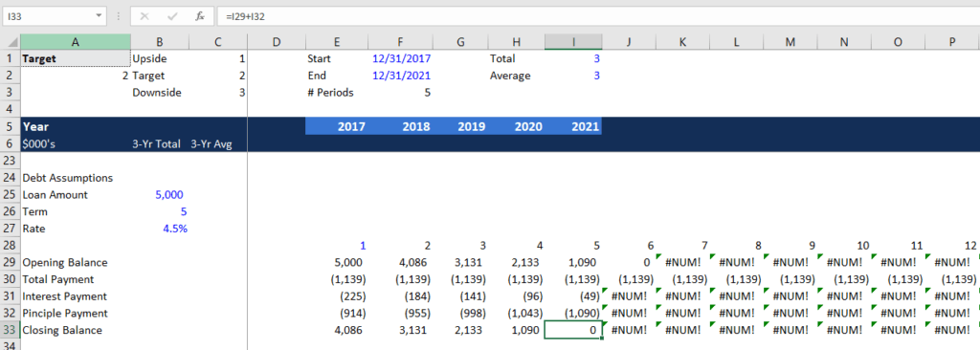
Task: Click the Total label cell
Action: coord(516,58)
